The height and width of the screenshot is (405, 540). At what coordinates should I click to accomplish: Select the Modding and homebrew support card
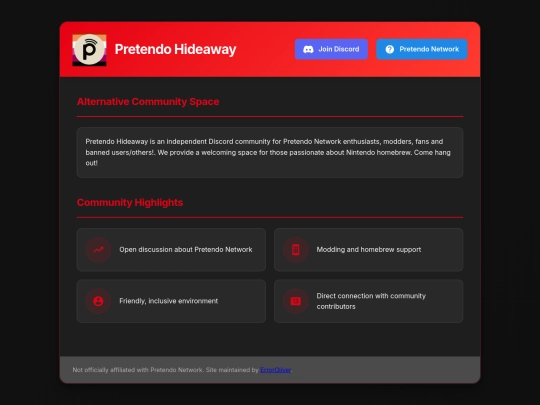(368, 250)
